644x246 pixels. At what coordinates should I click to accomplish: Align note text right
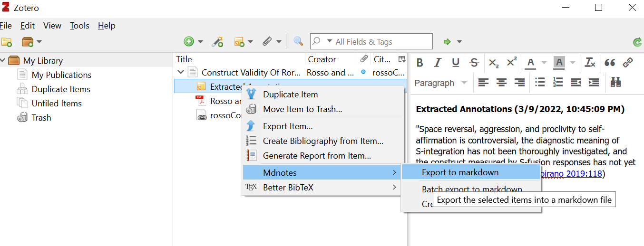coord(519,83)
